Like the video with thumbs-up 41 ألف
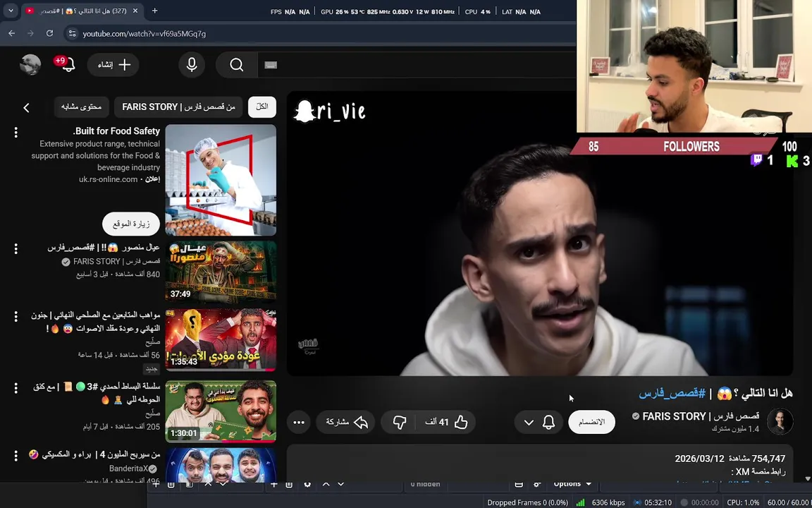This screenshot has height=508, width=812. tap(445, 423)
